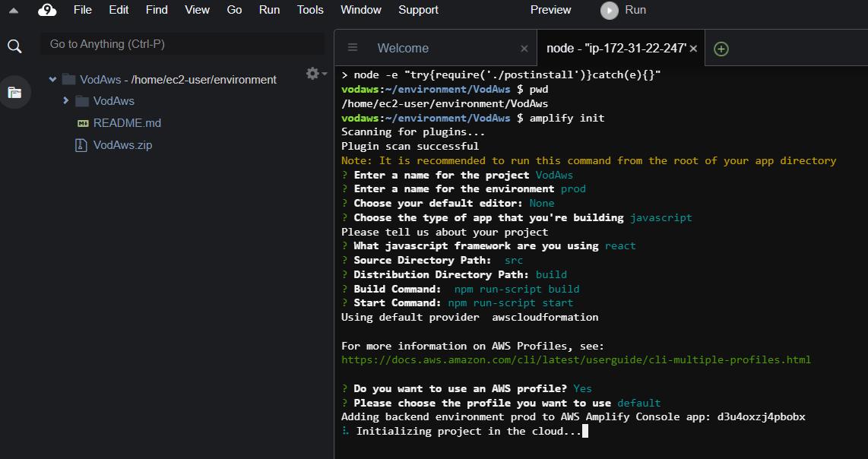Toggle the Environment file tree panel icon
This screenshot has height=459, width=868.
pos(14,93)
